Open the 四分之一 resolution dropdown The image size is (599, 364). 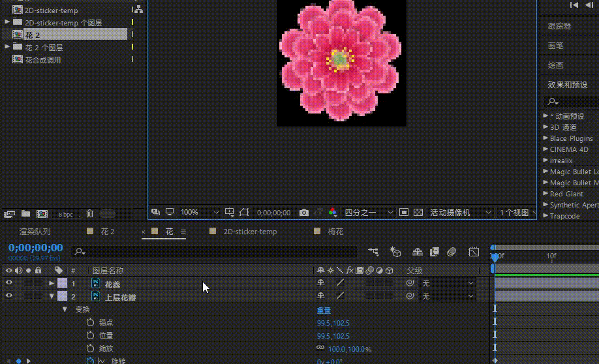coord(368,213)
